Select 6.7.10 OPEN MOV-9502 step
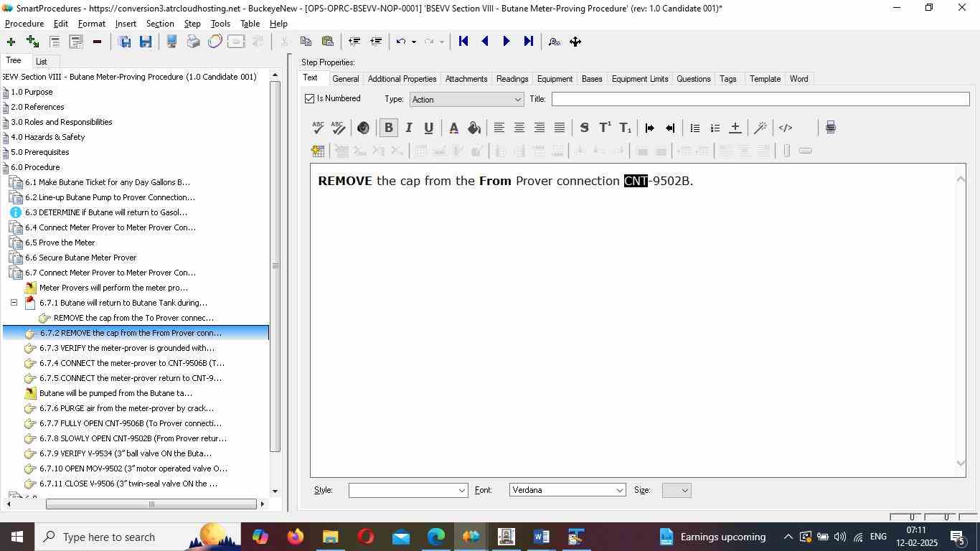The image size is (980, 551). pos(133,468)
